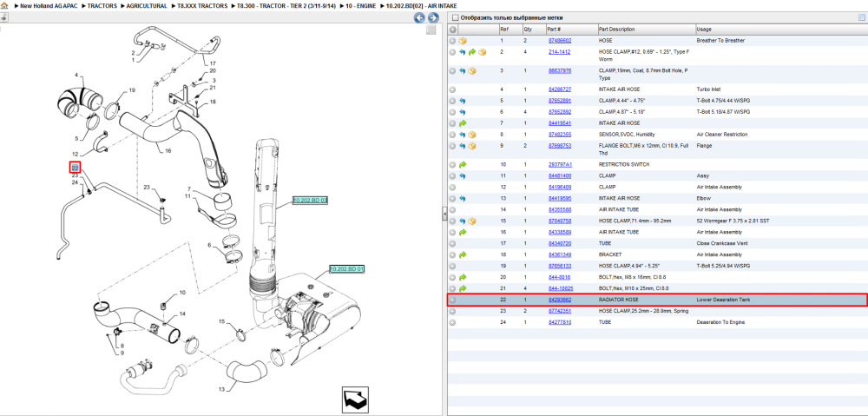Viewport: 868px width, 416px height.
Task: Open part number link 84293882
Action: pos(559,300)
